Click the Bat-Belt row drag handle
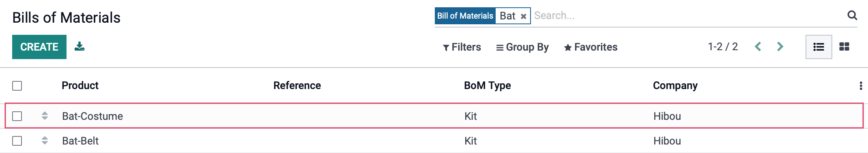 45,140
